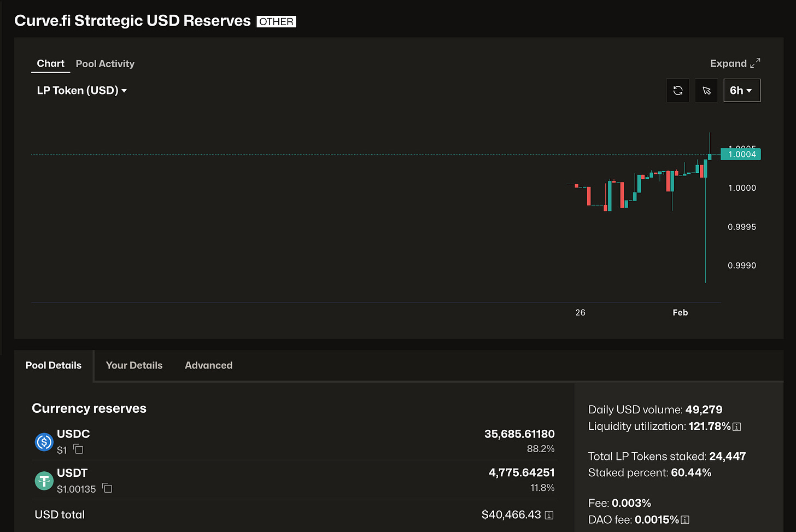Open the LP Token (USD) dropdown
Screen dimensions: 796x532
[x=82, y=91]
